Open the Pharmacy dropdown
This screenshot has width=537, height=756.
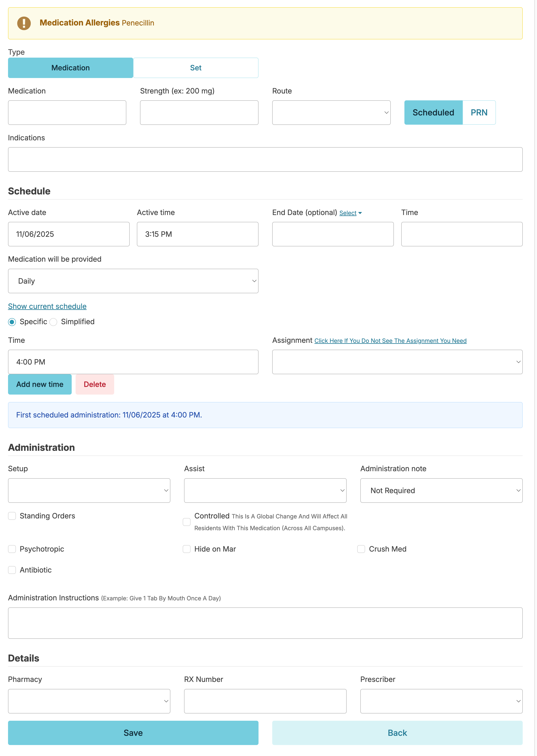[x=89, y=701]
